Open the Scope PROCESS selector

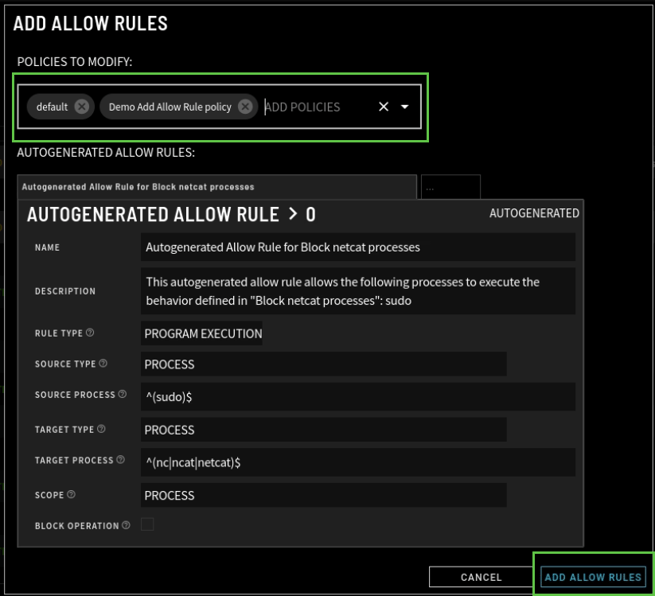click(324, 495)
